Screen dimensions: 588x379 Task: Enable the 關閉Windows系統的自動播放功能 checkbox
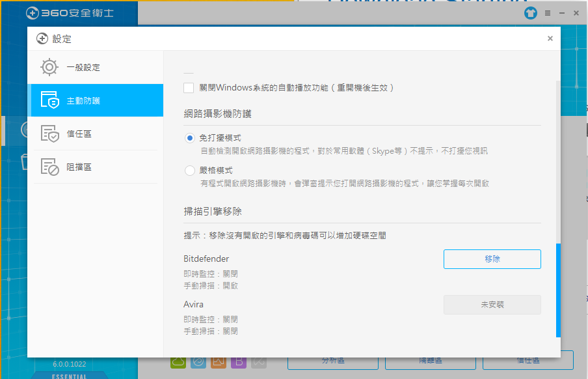[x=189, y=87]
